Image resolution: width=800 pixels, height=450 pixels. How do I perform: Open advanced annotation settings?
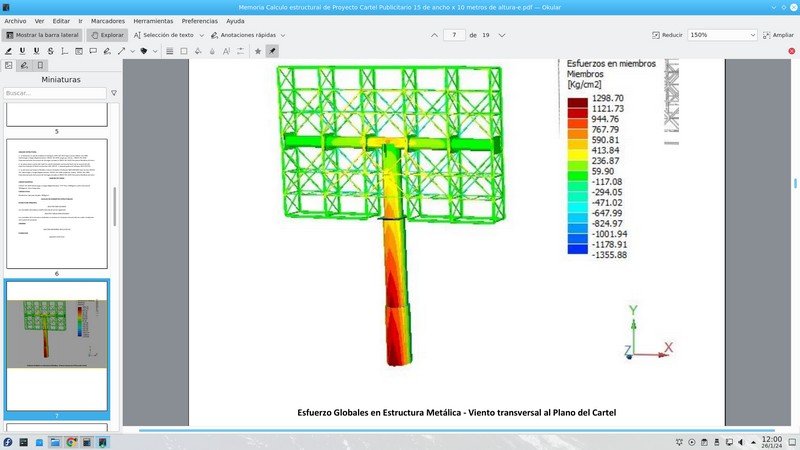(x=240, y=51)
